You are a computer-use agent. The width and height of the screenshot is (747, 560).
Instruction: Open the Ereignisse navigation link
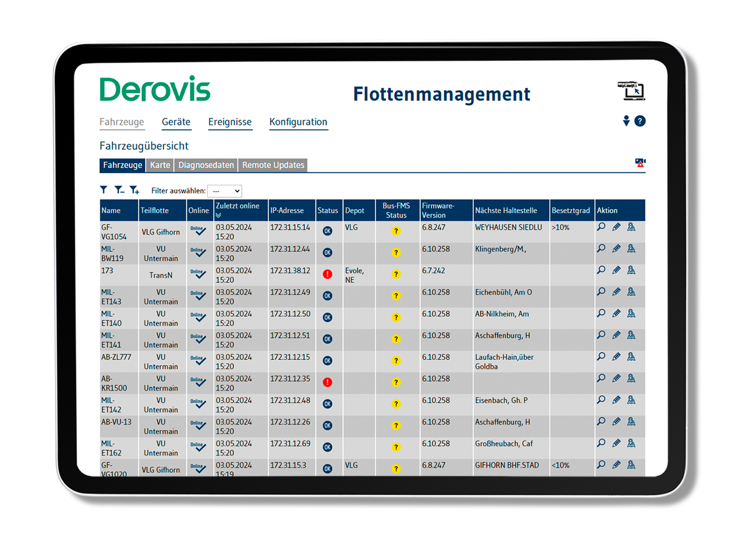point(230,122)
